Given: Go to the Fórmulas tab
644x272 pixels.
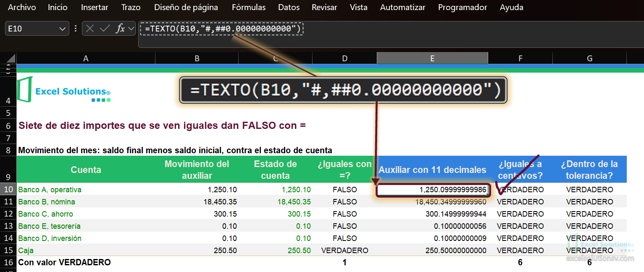Looking at the screenshot, I should click(249, 8).
